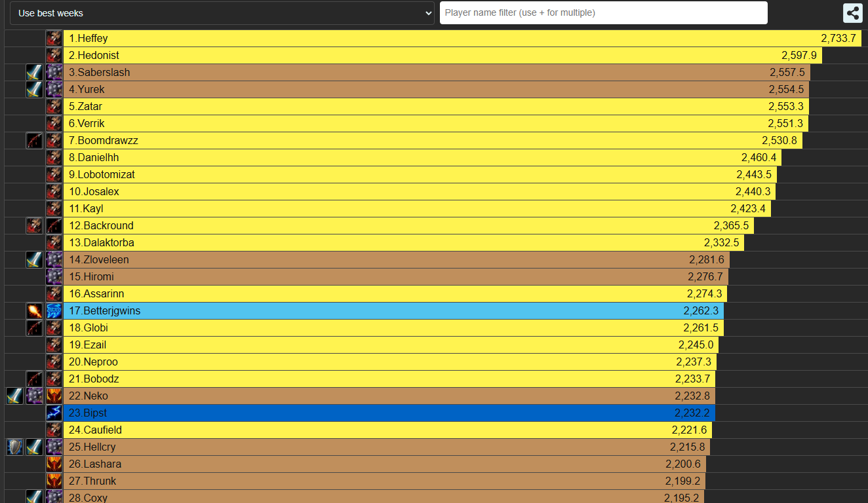Image resolution: width=868 pixels, height=503 pixels.
Task: Click the dark red icon in Boomdrawzz's row
Action: pos(34,140)
